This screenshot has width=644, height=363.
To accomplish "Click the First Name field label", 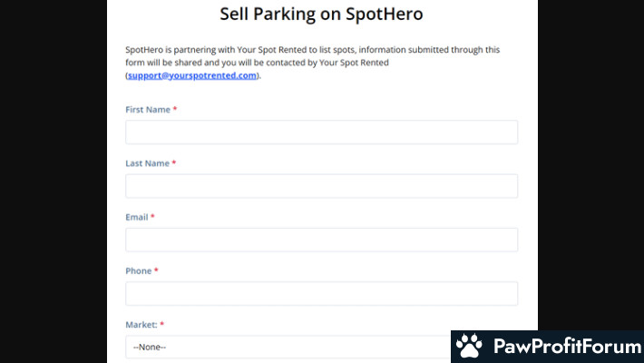I will [x=148, y=109].
